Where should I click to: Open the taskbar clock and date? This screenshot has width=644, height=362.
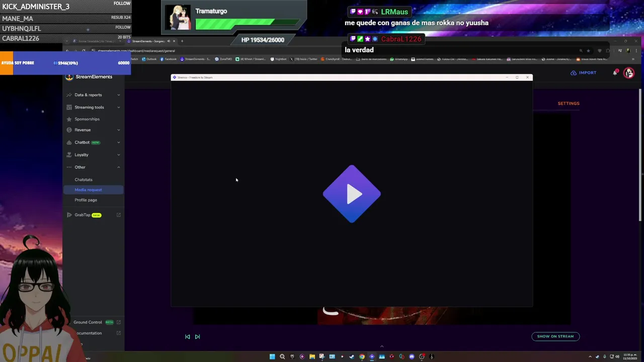point(630,356)
